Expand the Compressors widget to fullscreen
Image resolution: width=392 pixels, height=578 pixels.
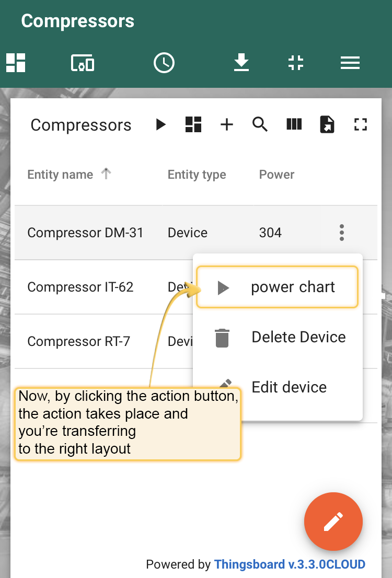[361, 124]
